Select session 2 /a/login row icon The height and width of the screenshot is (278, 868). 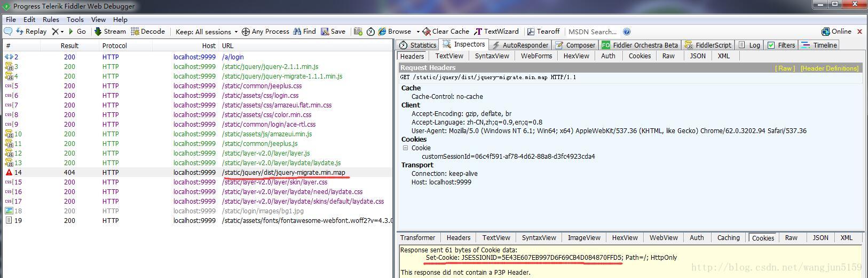tap(9, 57)
